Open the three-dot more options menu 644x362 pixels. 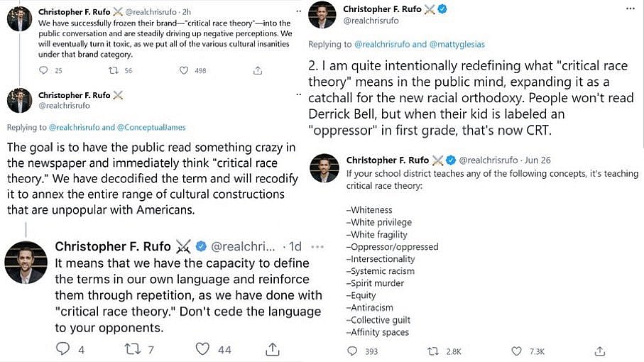630,9
